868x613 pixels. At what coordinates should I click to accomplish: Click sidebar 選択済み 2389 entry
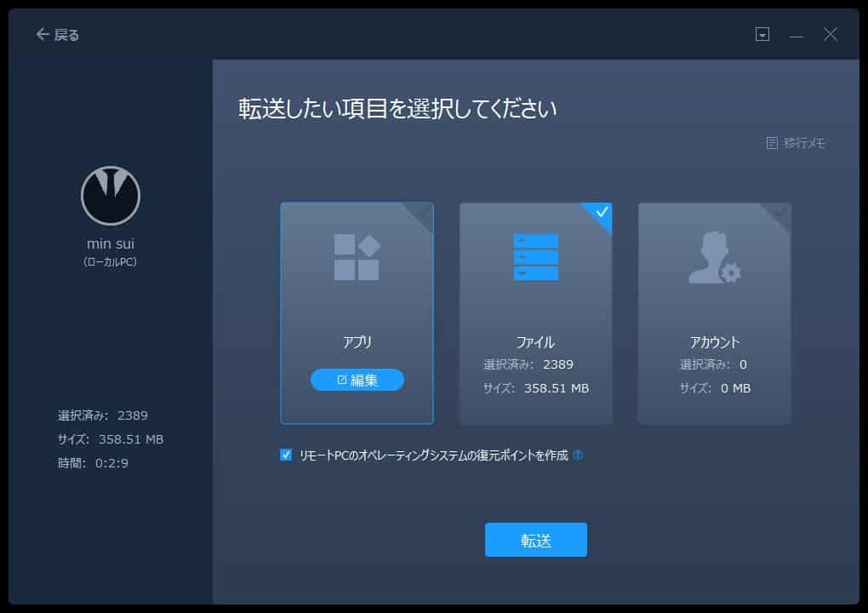point(102,415)
